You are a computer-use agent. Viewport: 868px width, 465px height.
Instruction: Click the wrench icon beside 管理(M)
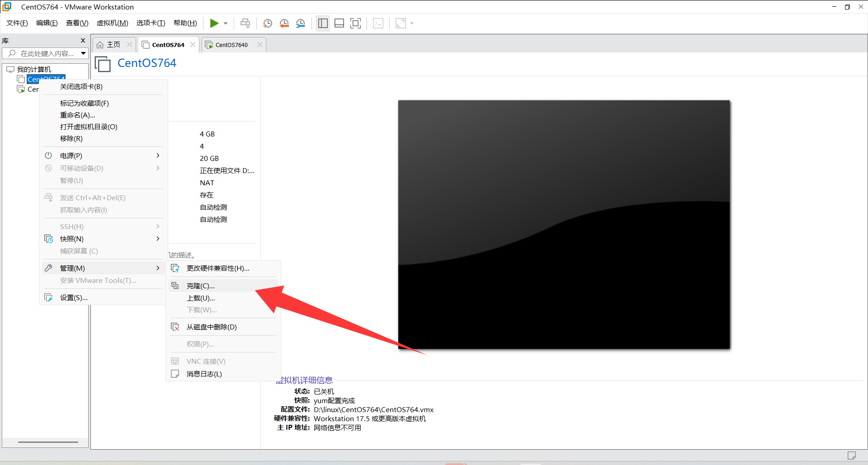click(48, 268)
